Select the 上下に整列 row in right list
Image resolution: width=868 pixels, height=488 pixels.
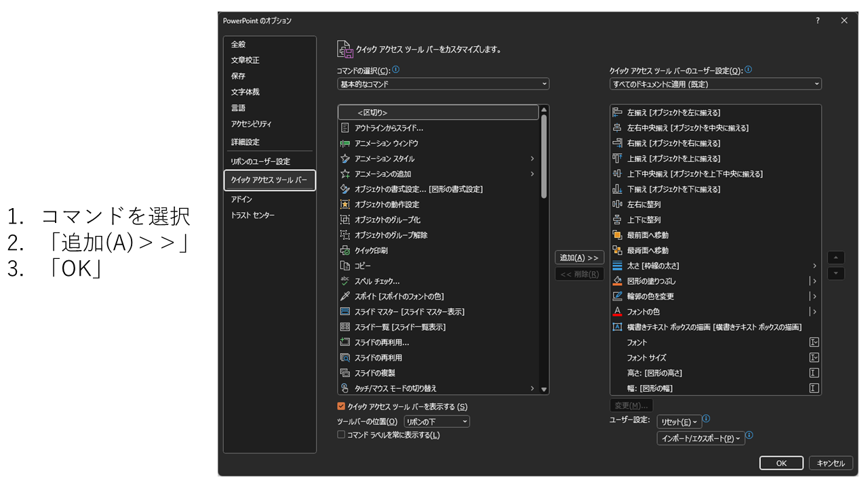coord(715,220)
